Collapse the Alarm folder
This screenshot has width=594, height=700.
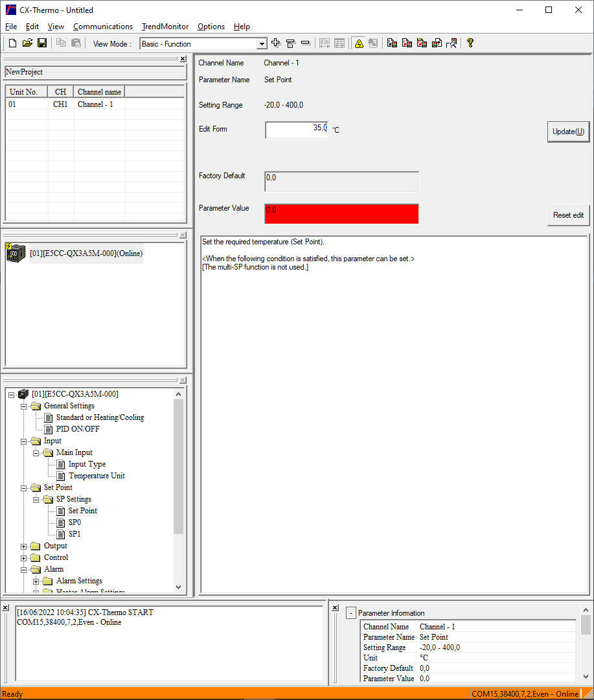coord(24,570)
